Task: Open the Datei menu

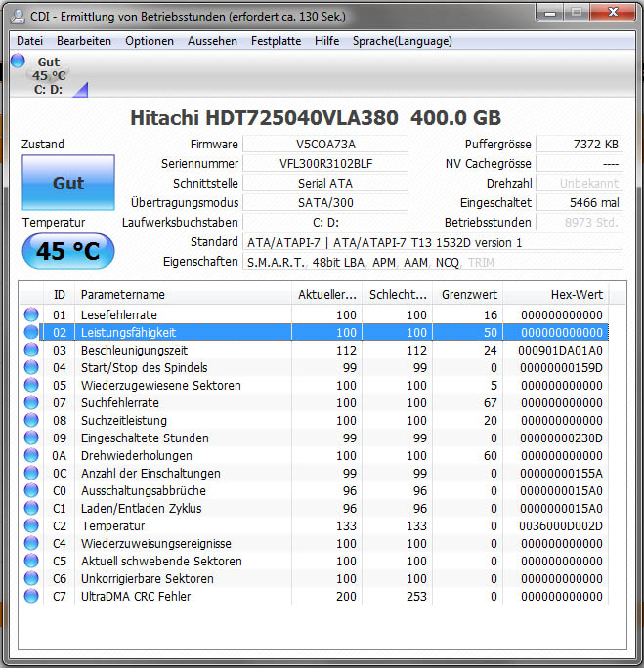Action: click(x=29, y=41)
